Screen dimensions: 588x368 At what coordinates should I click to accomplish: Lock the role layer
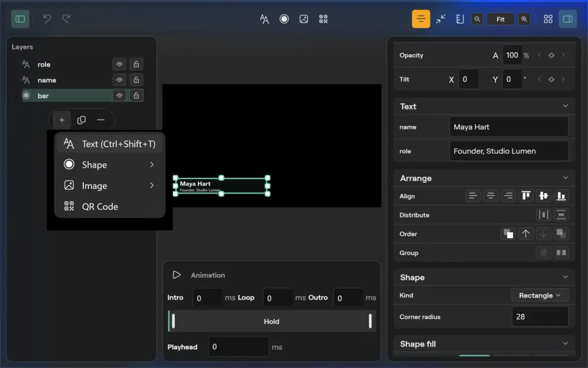(x=137, y=64)
